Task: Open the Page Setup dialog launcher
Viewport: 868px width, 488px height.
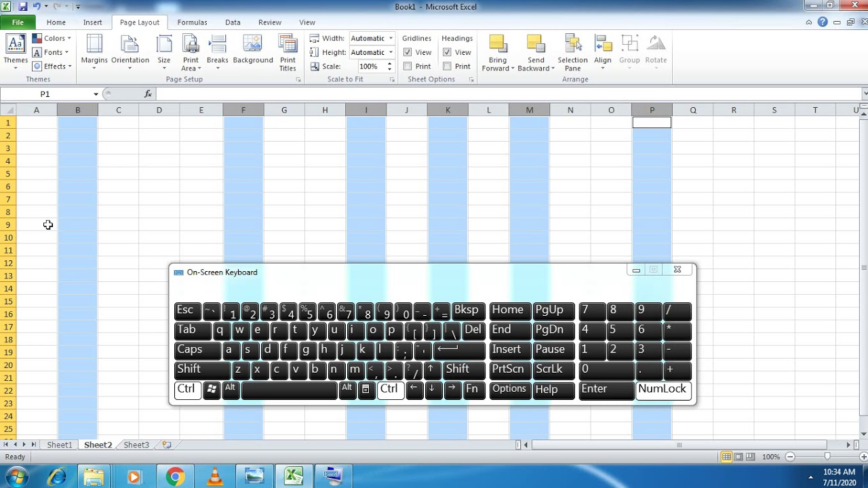Action: [x=298, y=80]
